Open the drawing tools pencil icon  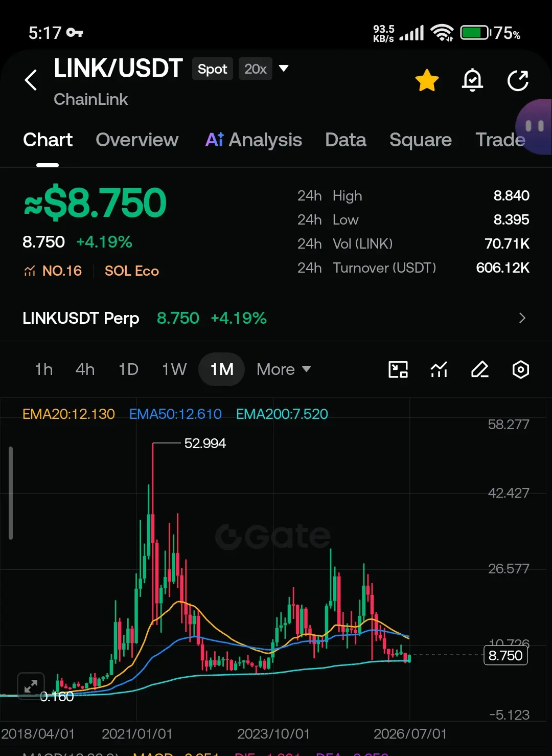(479, 369)
